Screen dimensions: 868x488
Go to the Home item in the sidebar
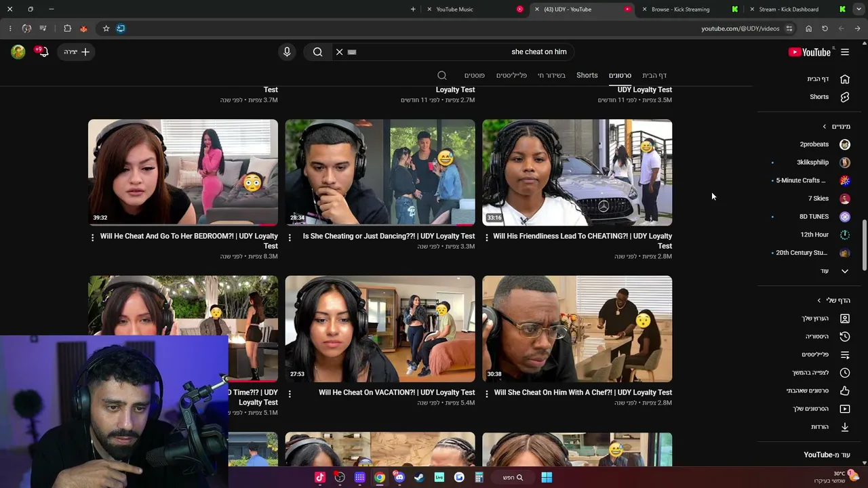827,79
